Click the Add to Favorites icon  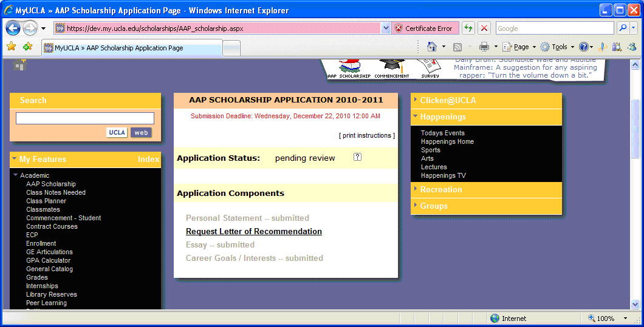[27, 47]
